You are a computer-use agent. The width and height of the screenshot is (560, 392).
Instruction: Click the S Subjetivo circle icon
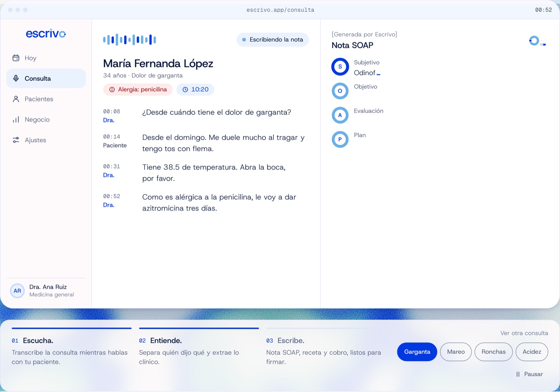tap(340, 66)
